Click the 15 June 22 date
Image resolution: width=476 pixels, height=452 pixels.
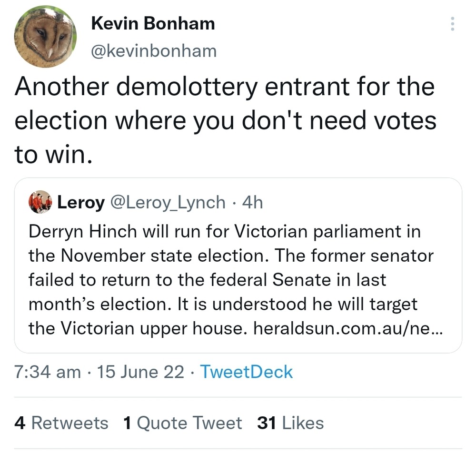[x=140, y=372]
